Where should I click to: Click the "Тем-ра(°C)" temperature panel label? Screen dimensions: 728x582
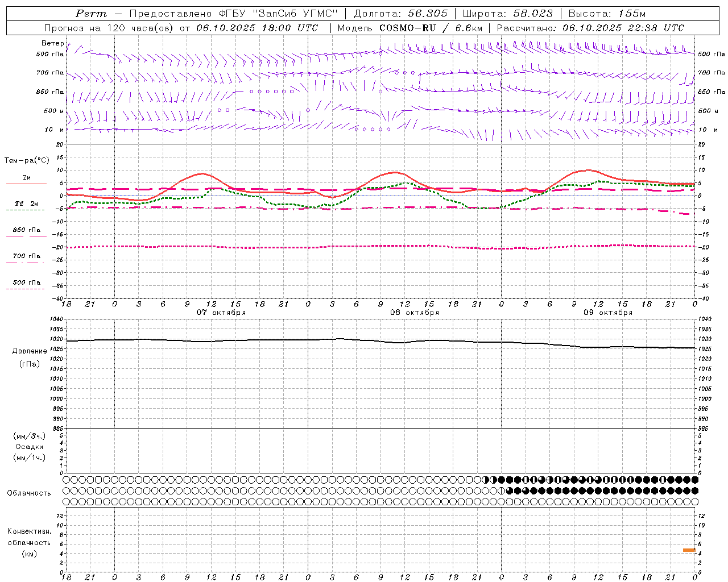click(x=27, y=161)
